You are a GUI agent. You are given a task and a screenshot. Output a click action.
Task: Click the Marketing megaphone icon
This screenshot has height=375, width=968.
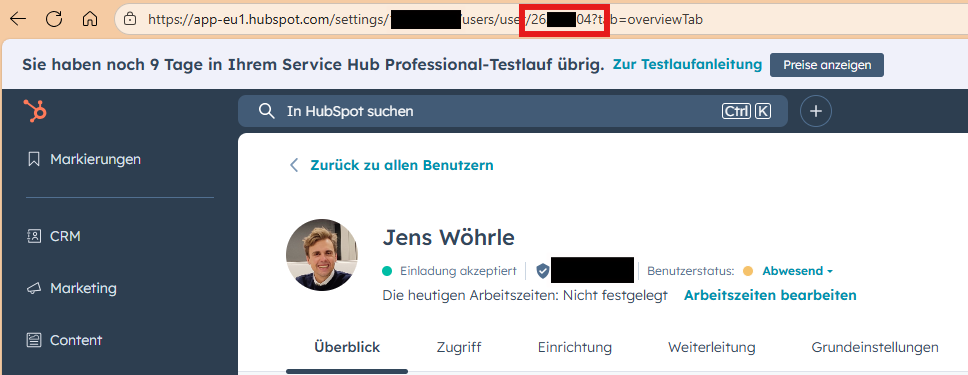coord(34,289)
